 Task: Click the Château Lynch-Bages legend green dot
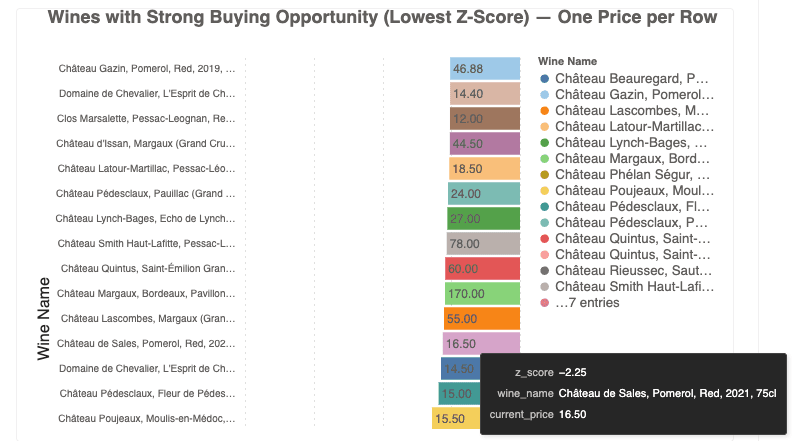coord(544,142)
